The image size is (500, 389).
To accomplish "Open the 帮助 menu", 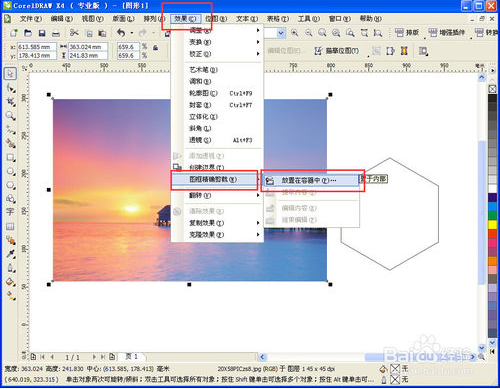I will coord(371,19).
